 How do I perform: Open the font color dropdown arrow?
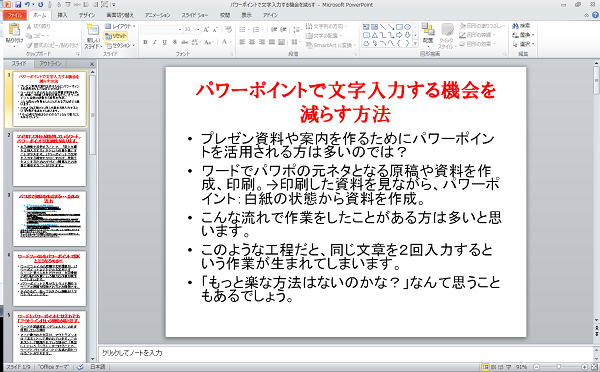pos(231,42)
